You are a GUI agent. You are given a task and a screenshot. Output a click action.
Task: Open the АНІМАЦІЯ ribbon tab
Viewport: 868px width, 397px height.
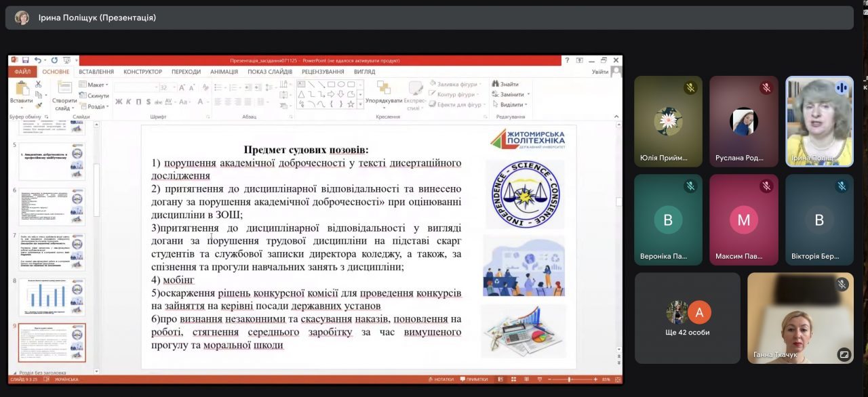(x=224, y=72)
